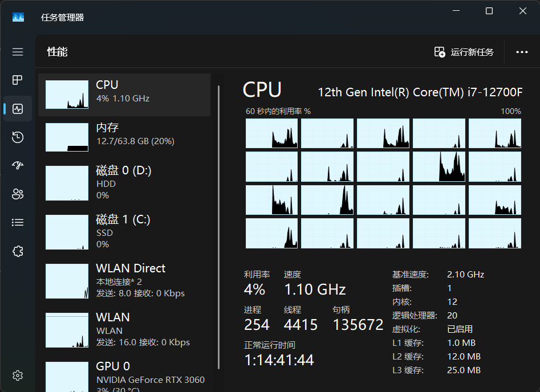
Task: Click the 1.10 GHz speed value
Action: [315, 289]
